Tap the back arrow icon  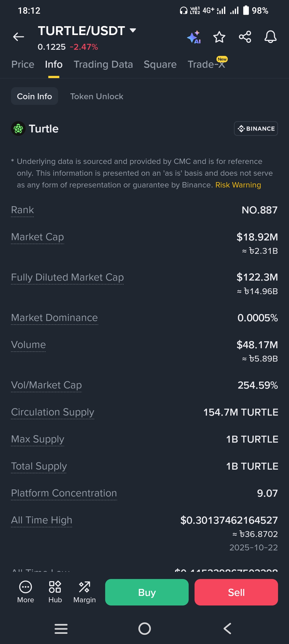[18, 37]
